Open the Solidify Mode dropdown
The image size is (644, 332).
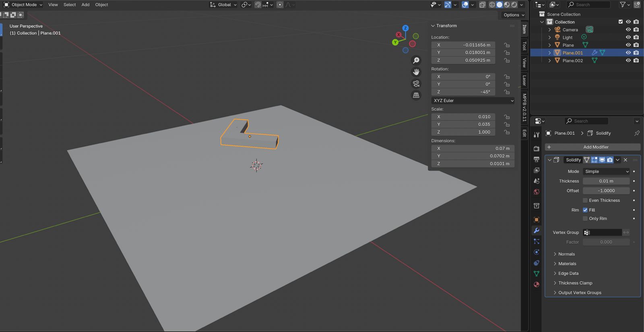click(x=606, y=171)
